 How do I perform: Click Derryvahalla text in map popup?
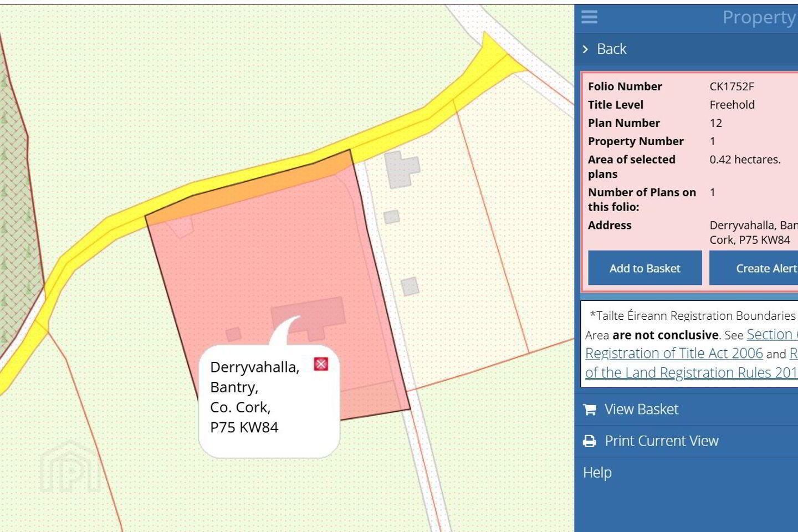(254, 367)
